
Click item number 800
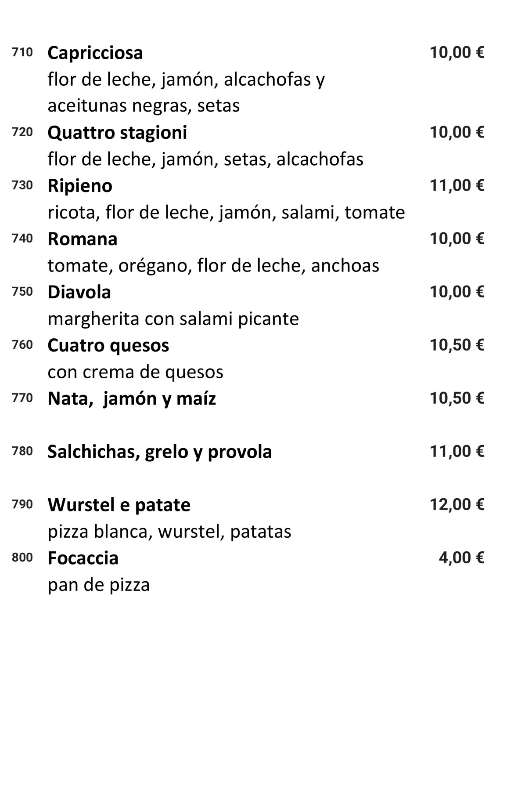(22, 558)
